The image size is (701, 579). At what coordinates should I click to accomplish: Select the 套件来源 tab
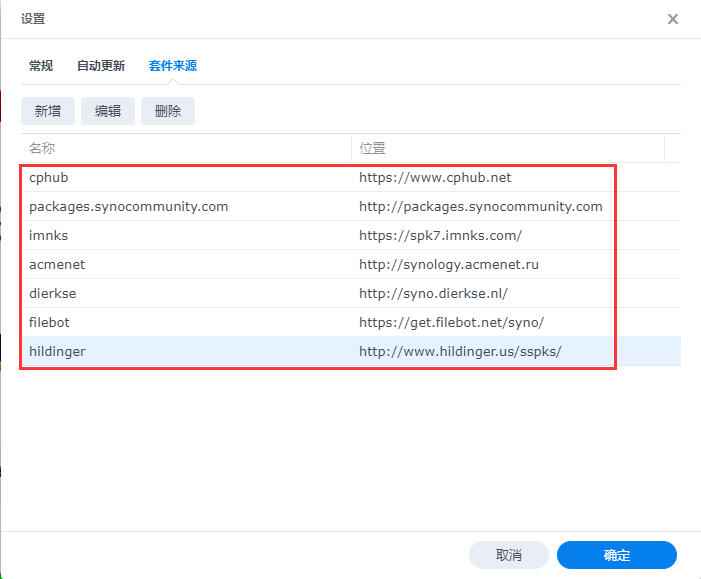pos(173,66)
